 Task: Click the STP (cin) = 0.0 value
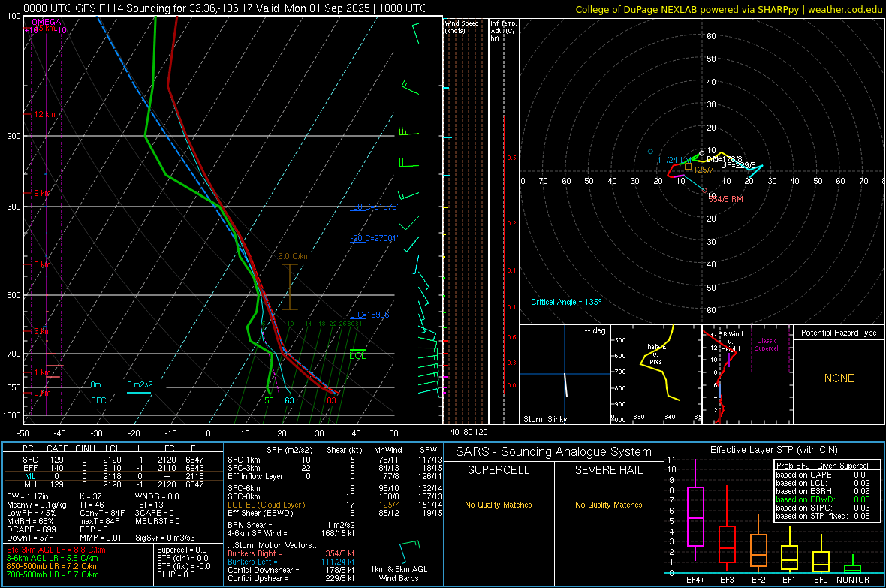[x=182, y=558]
